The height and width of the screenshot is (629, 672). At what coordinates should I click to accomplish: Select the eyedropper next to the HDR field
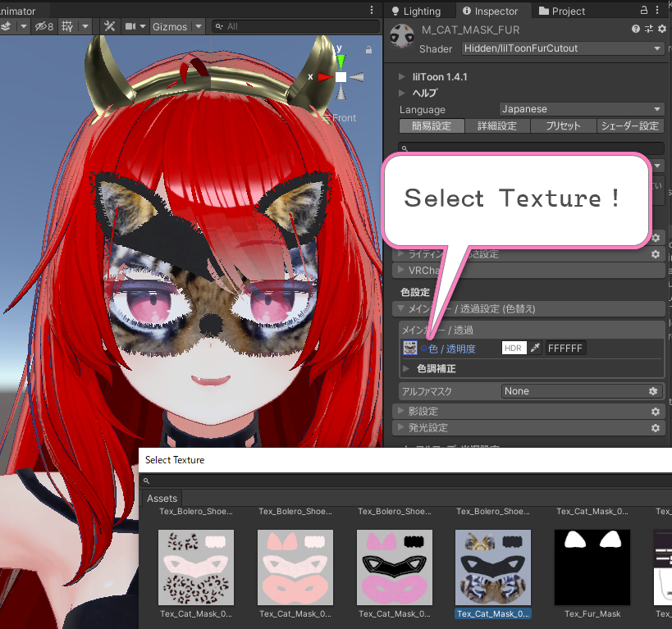tap(535, 348)
